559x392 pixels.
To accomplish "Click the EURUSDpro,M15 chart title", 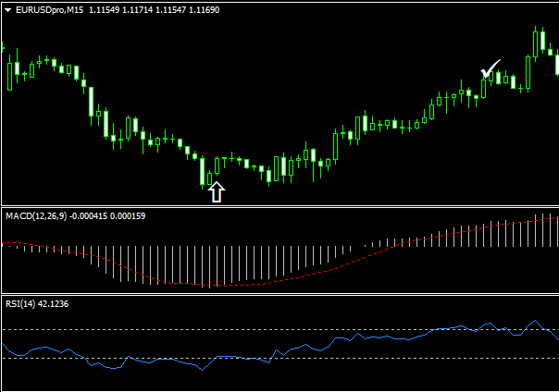I will coord(48,8).
